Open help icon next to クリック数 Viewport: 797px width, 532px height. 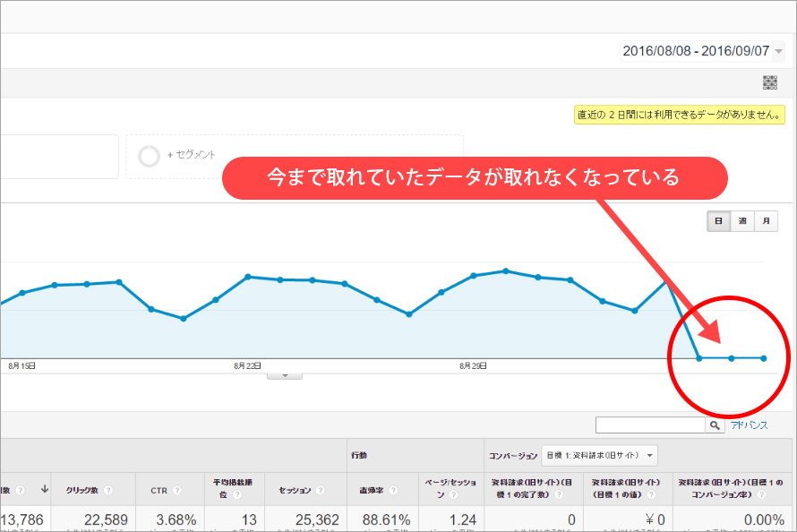(x=107, y=490)
